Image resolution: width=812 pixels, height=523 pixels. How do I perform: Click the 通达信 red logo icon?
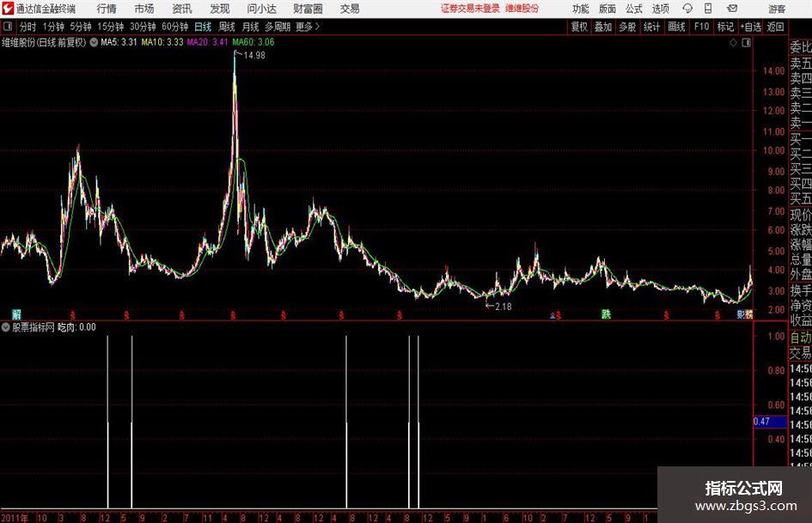[8, 9]
